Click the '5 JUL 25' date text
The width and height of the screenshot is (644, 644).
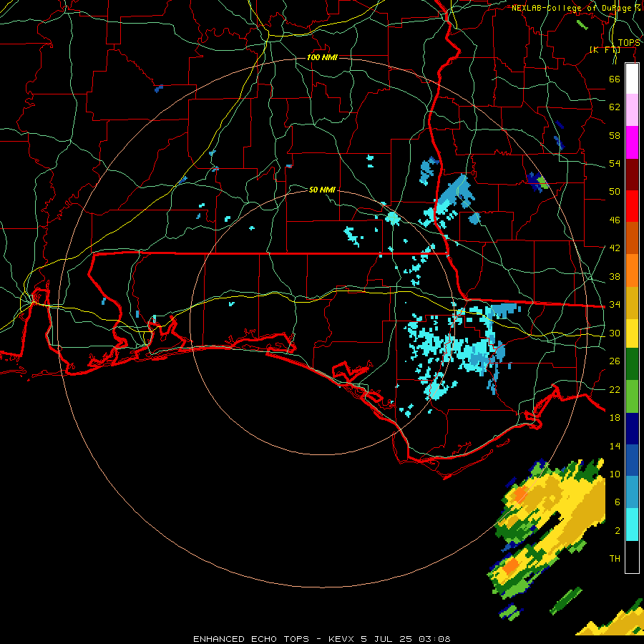tap(386, 639)
